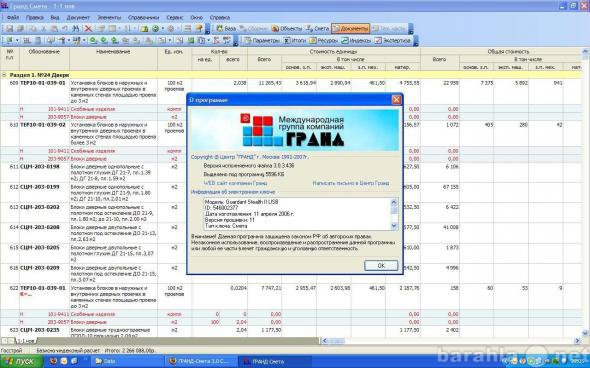The image size is (590, 368).
Task: Click the binoculars Find toolbar icon
Action: click(76, 29)
